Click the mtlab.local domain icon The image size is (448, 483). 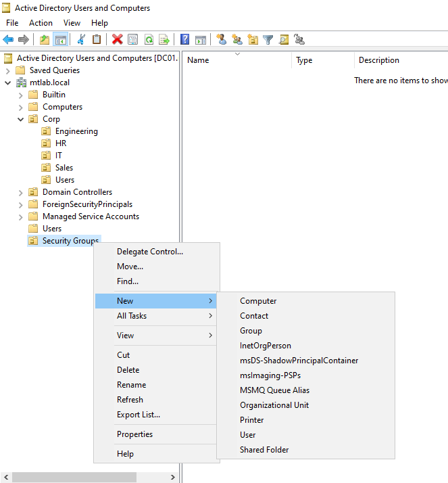coord(21,83)
